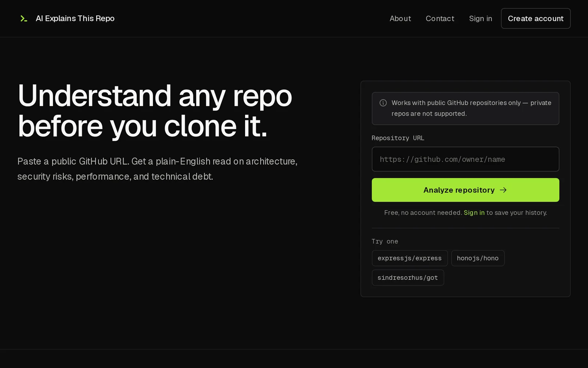This screenshot has width=588, height=368.
Task: Click the 'Understand any repo before you clone it.' heading
Action: 155,111
